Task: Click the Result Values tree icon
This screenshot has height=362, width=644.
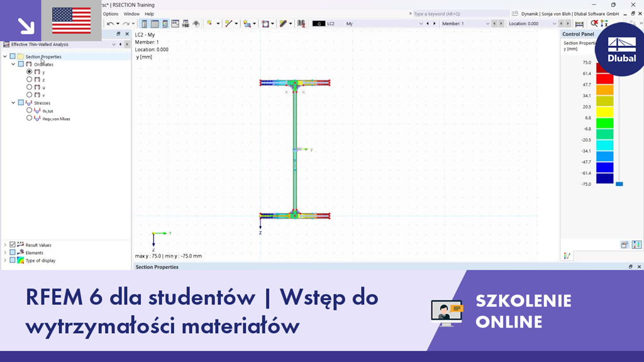Action: pyautogui.click(x=21, y=244)
